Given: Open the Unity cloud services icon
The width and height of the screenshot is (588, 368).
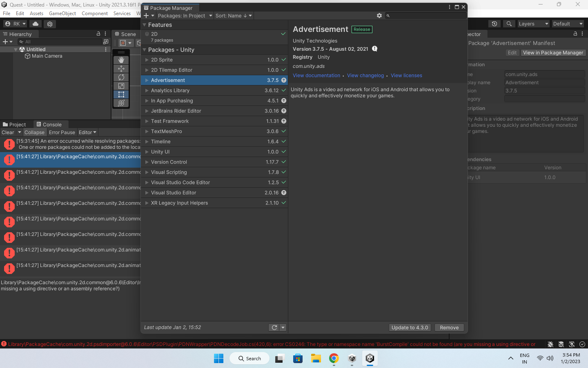Looking at the screenshot, I should [x=36, y=24].
